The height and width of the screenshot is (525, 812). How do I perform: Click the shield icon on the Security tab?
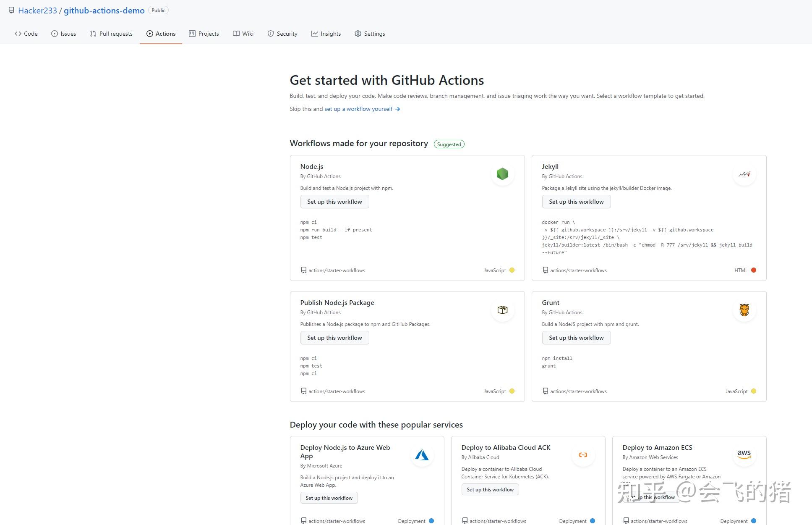click(x=270, y=34)
